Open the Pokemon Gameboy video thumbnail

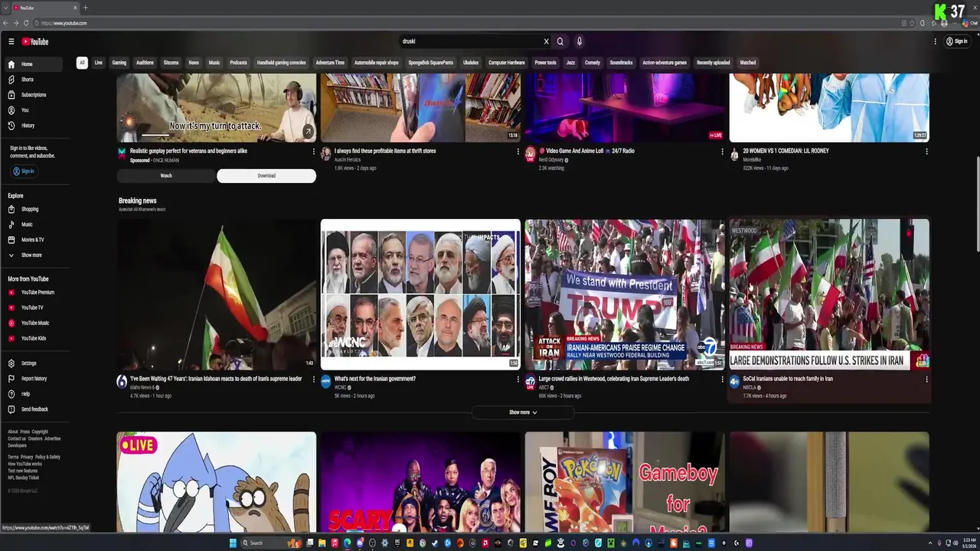pos(625,482)
